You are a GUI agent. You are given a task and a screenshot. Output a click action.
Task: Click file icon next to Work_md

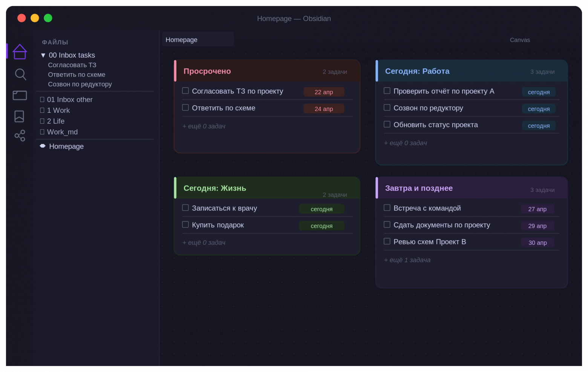[x=42, y=132]
